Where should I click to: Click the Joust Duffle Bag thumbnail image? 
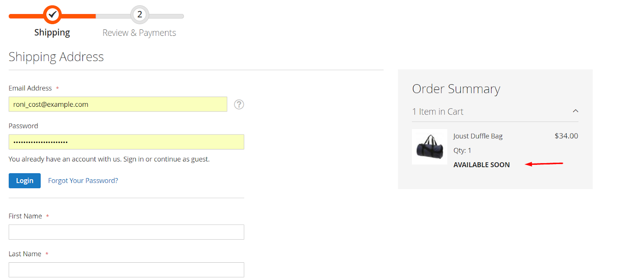[x=429, y=147]
